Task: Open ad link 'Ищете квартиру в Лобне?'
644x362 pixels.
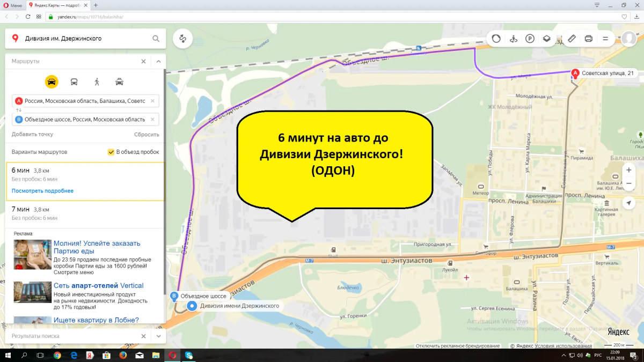Action: [x=96, y=320]
